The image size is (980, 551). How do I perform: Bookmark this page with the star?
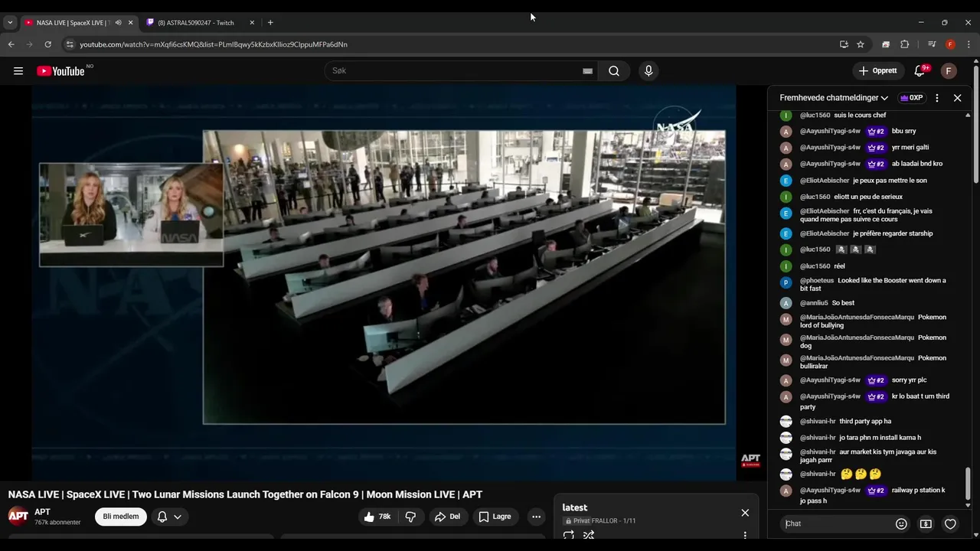point(861,44)
